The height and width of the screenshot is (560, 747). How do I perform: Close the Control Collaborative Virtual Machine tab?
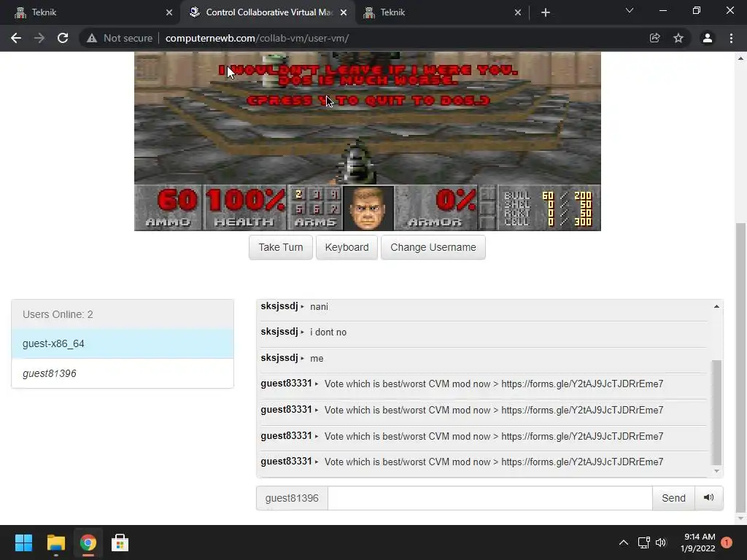point(344,12)
